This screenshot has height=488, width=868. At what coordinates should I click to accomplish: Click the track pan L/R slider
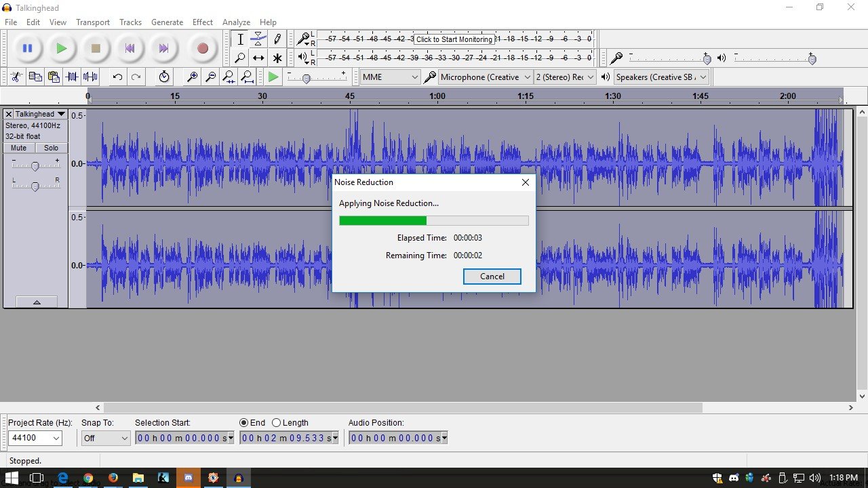[35, 185]
